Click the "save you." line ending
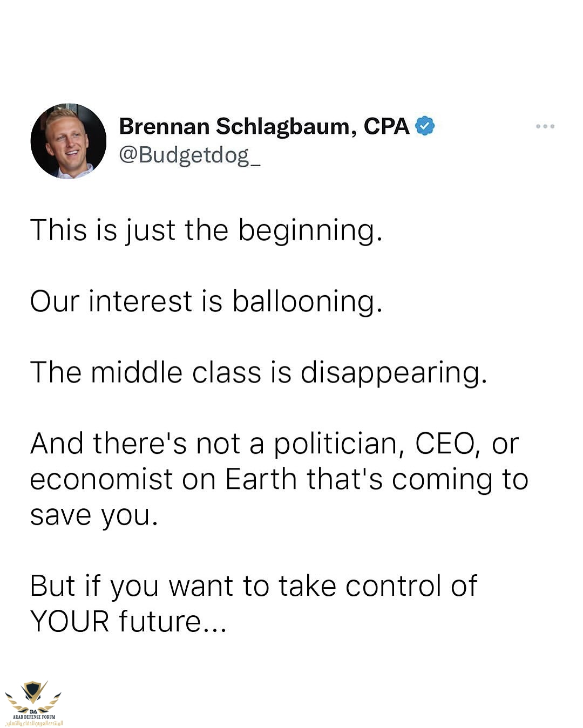 point(94,515)
